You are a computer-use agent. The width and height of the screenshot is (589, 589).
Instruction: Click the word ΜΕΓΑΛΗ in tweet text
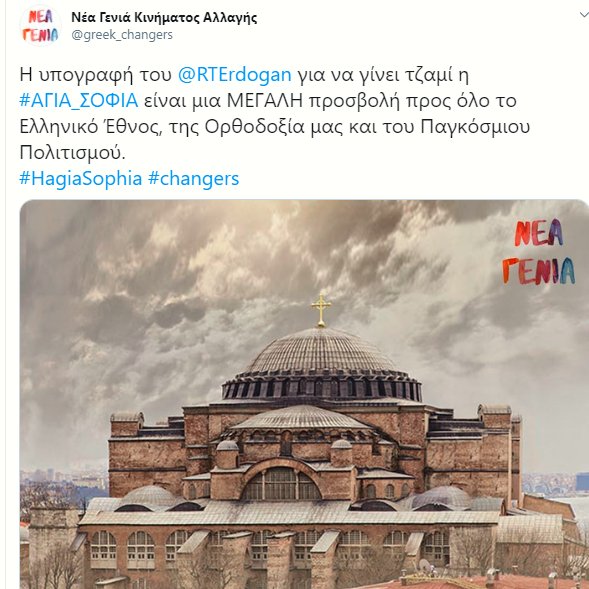[265, 101]
